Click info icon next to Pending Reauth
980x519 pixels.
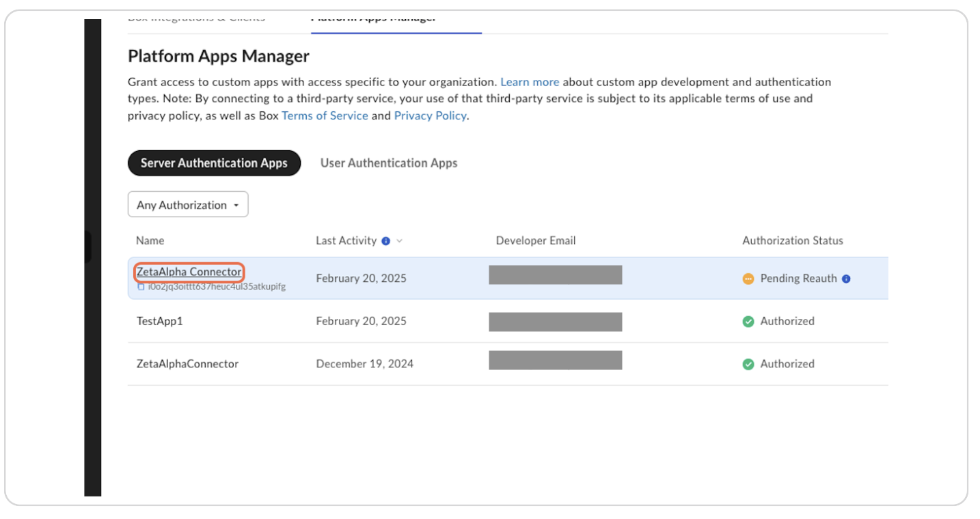pyautogui.click(x=846, y=279)
